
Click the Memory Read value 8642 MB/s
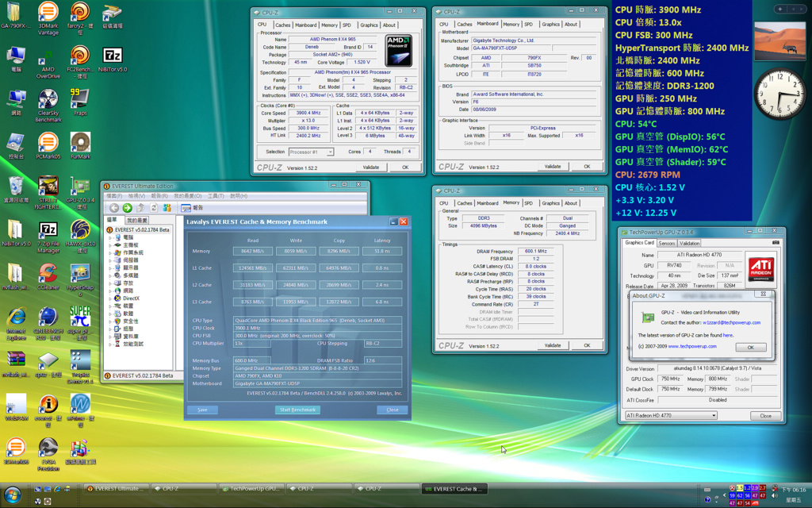[x=253, y=251]
